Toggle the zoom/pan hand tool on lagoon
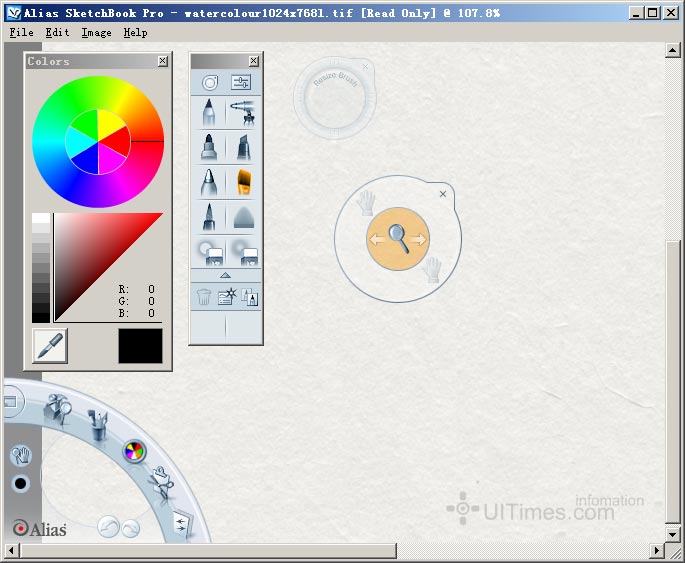The height and width of the screenshot is (563, 685). pos(20,456)
